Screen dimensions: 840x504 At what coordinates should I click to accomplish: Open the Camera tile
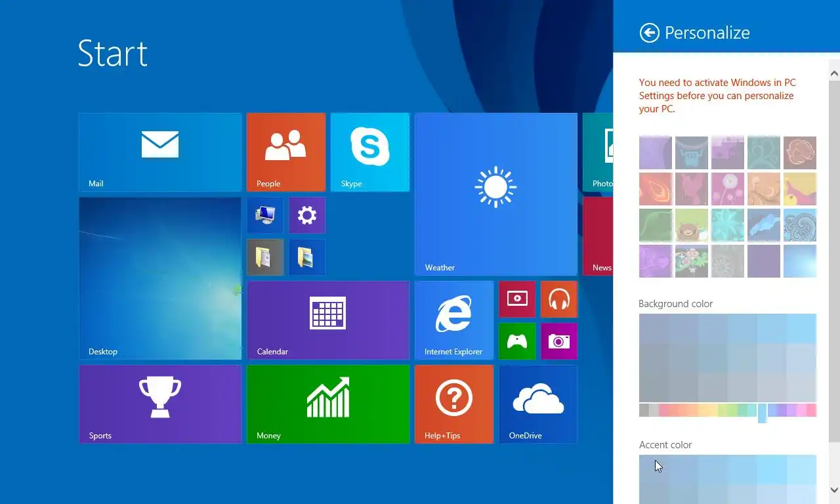tap(559, 341)
